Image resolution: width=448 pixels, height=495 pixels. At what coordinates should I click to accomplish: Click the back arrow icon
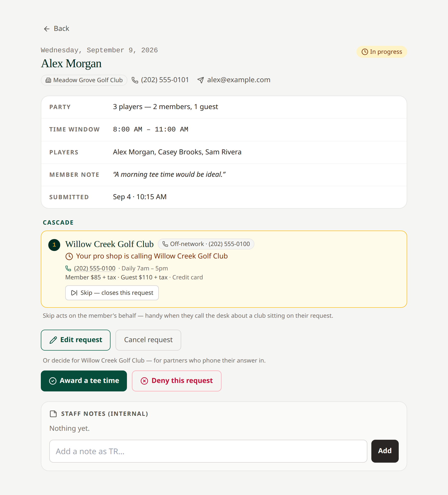pos(47,29)
